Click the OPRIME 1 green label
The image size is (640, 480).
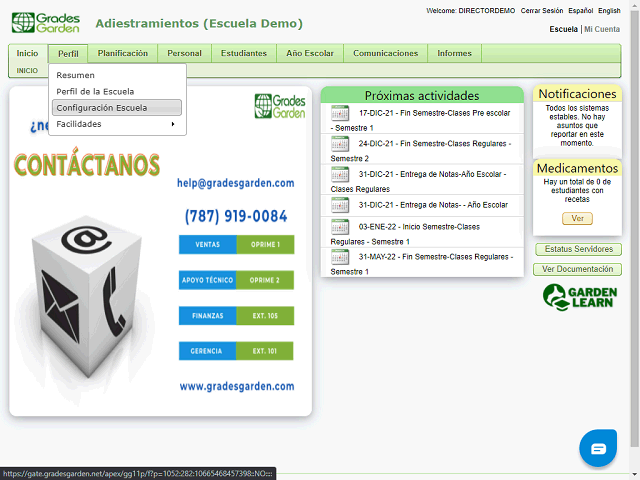[x=265, y=244]
